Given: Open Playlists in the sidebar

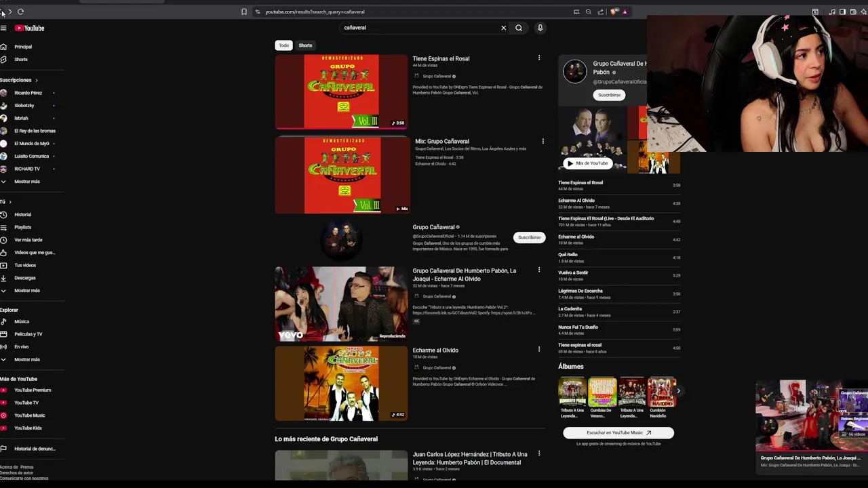Looking at the screenshot, I should [x=22, y=227].
